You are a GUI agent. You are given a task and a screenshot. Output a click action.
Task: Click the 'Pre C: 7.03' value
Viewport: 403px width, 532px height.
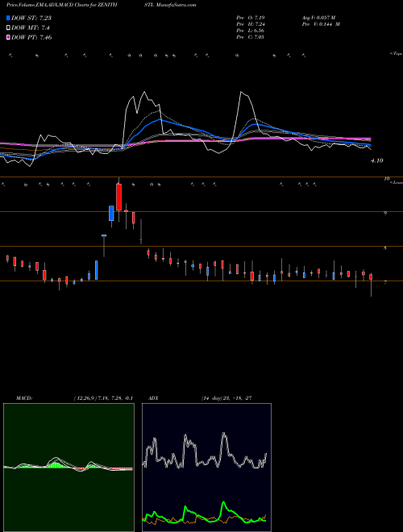tap(250, 37)
